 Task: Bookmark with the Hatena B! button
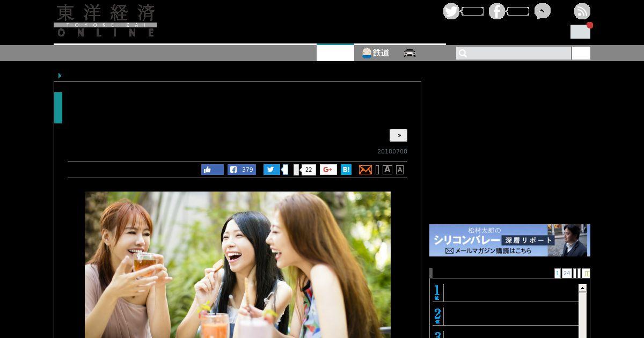pyautogui.click(x=346, y=170)
